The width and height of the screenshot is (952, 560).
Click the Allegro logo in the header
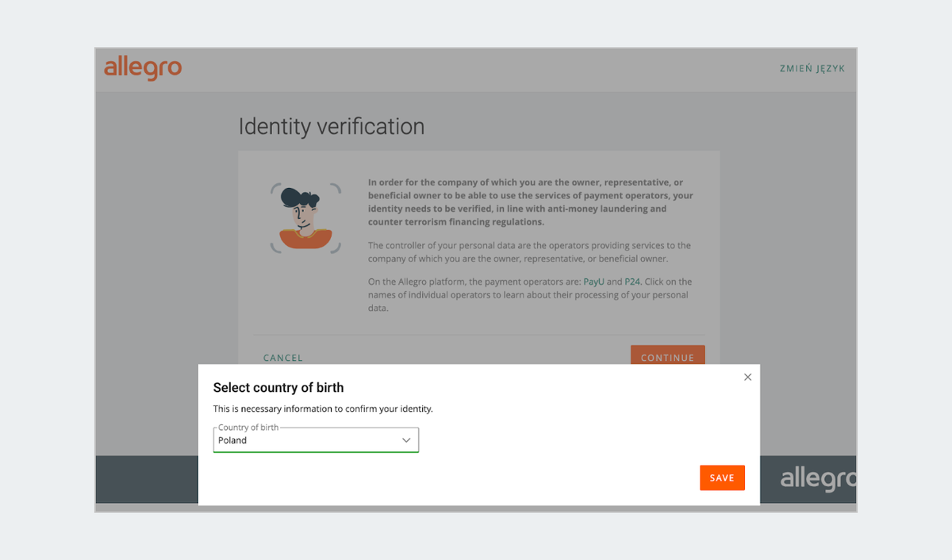pyautogui.click(x=143, y=68)
